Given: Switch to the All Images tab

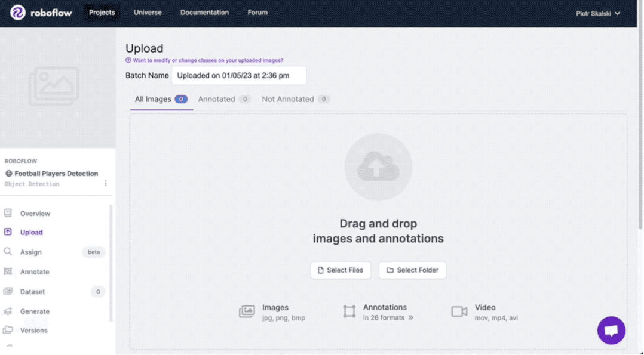Looking at the screenshot, I should (161, 99).
